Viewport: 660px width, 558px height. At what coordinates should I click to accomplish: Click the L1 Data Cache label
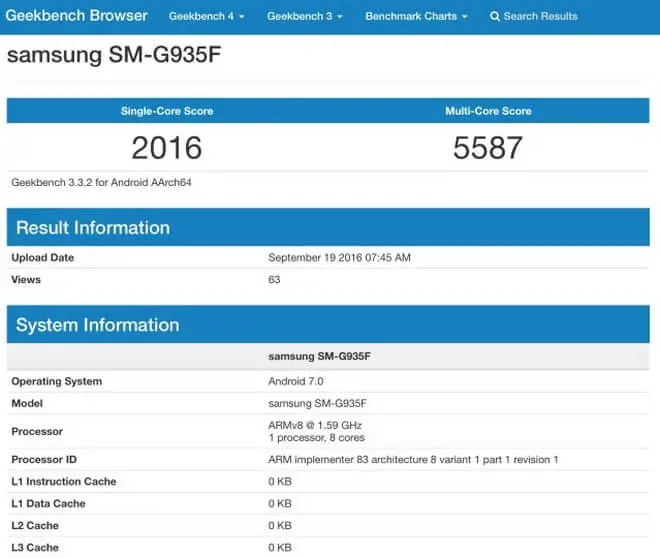48,503
